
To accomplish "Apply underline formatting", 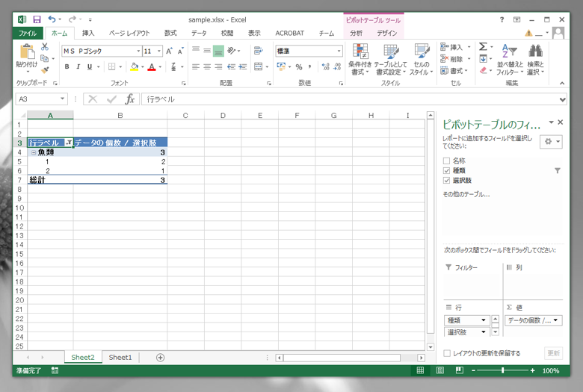I will pos(90,67).
